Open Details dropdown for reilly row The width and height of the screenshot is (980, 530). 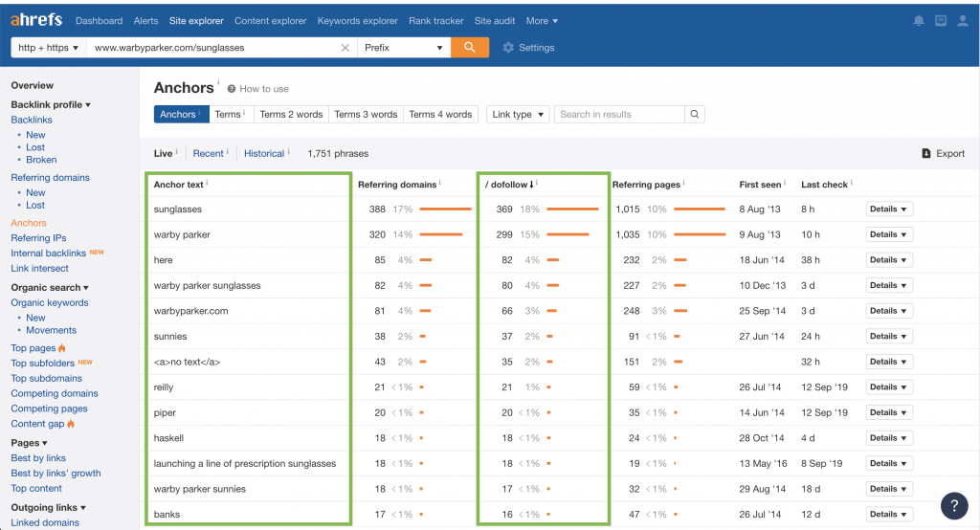(x=889, y=386)
